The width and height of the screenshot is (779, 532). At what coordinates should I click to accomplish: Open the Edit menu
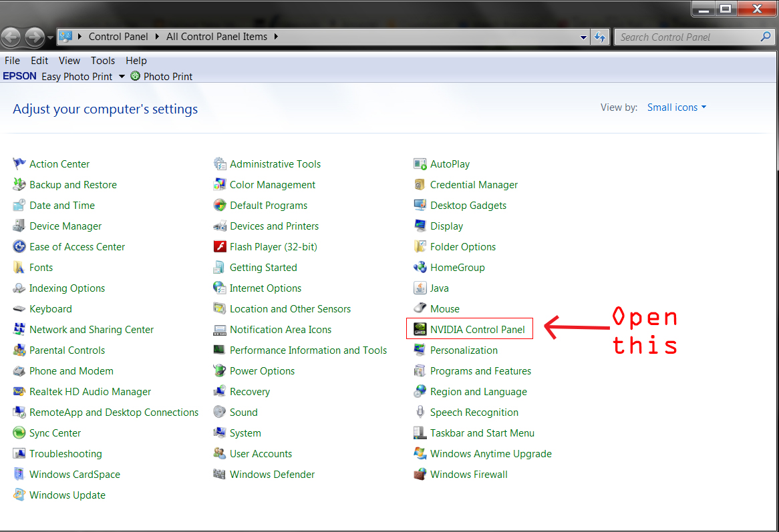click(39, 61)
